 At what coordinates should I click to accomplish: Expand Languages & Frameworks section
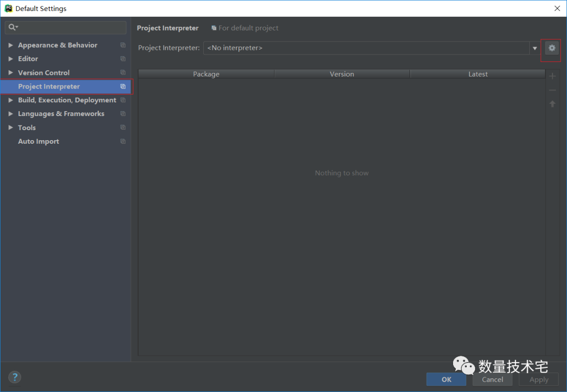10,114
